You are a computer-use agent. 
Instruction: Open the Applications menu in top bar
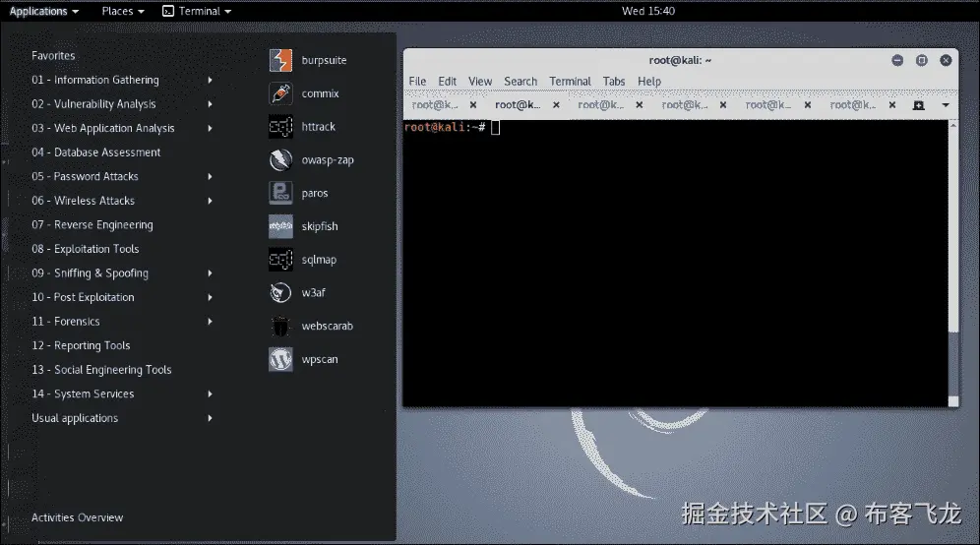click(43, 11)
